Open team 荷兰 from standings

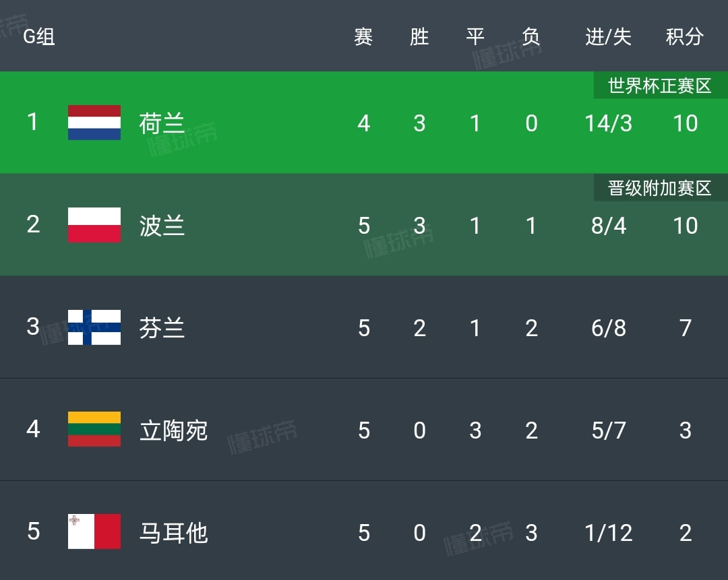point(162,124)
